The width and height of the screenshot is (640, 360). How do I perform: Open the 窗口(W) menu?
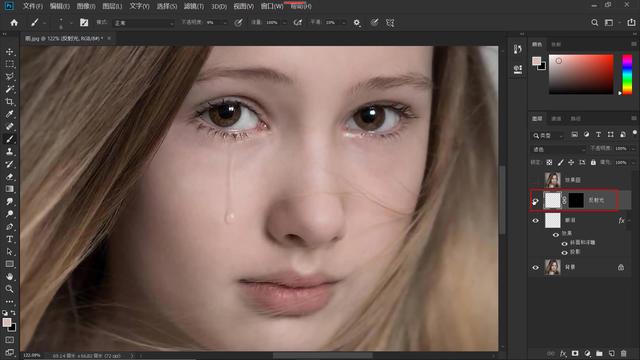coord(272,6)
